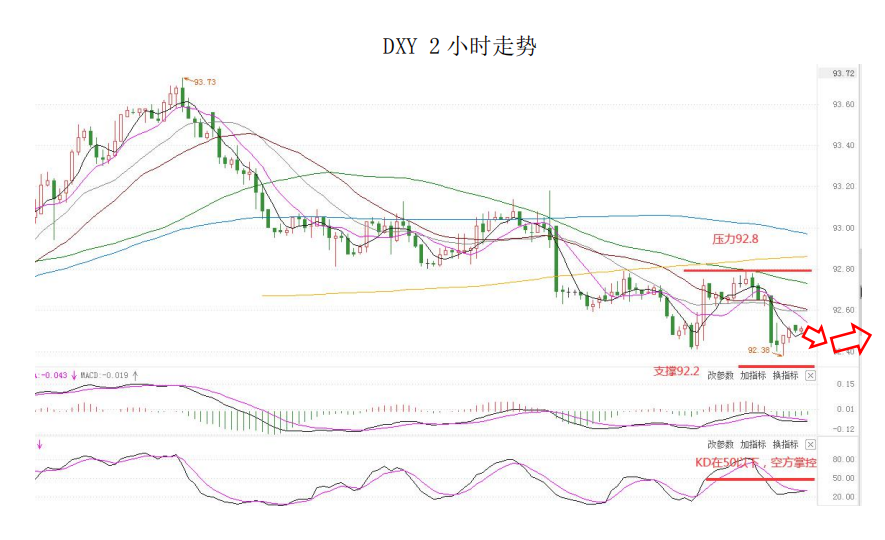Click the magenta down arrow in KD panel
The height and width of the screenshot is (540, 885).
[40, 445]
